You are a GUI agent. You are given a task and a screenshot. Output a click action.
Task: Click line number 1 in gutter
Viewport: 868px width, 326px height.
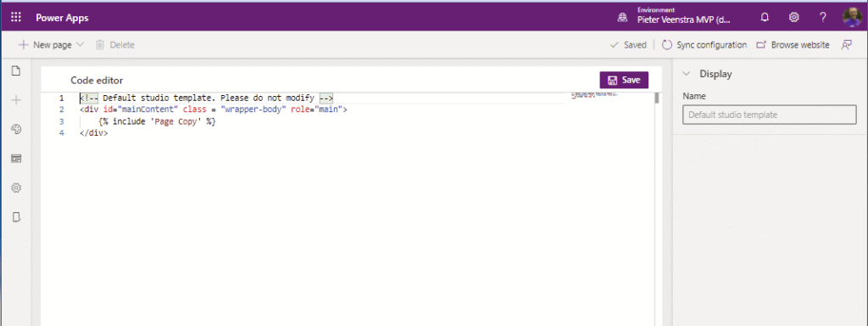click(x=61, y=98)
